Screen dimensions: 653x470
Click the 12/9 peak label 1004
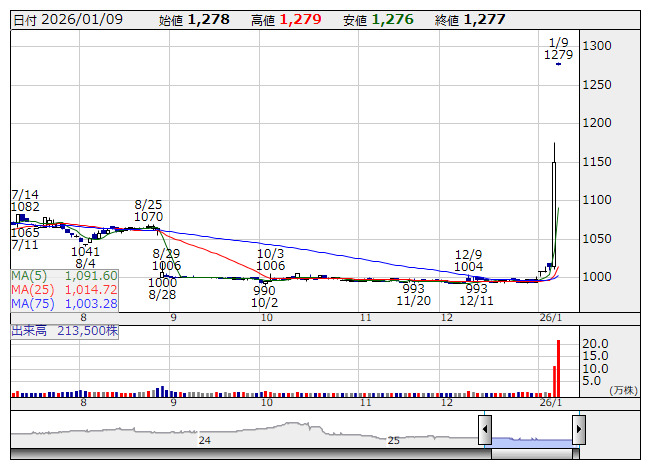point(469,267)
